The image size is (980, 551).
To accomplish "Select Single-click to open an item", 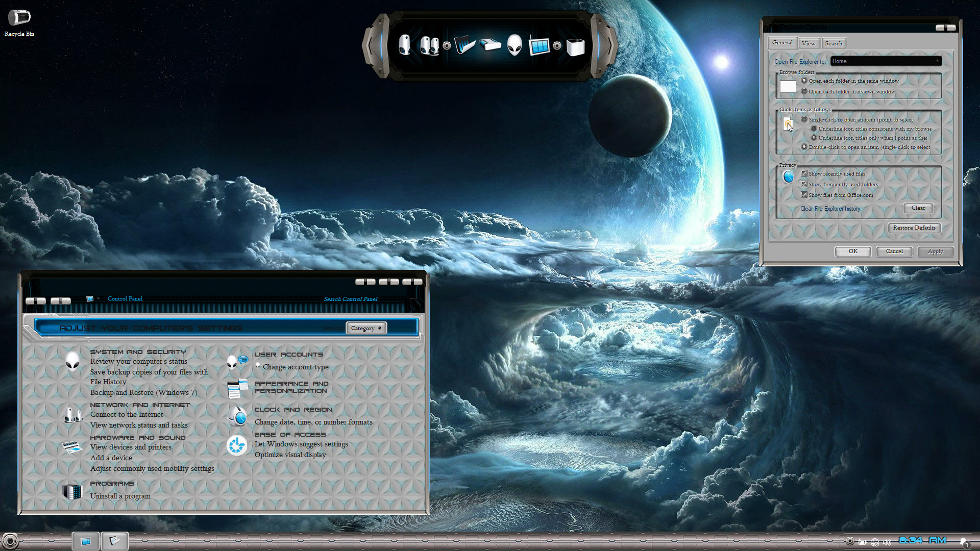I will click(804, 119).
